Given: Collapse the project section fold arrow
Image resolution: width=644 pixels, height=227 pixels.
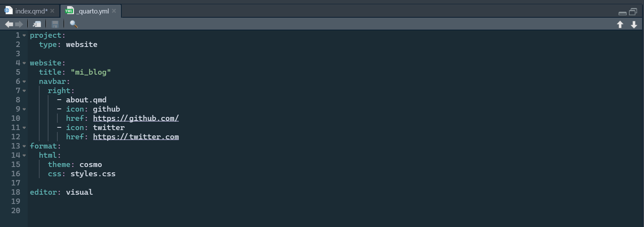Looking at the screenshot, I should pos(24,35).
